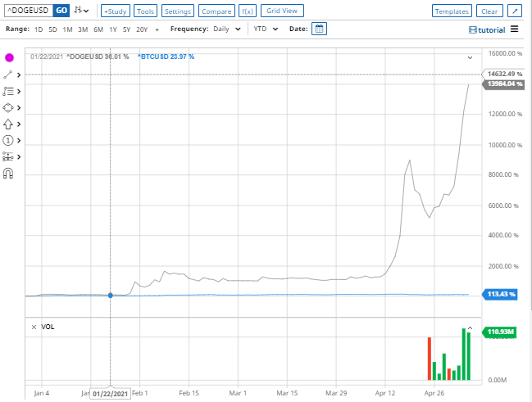This screenshot has width=532, height=402.
Task: Expand the Fibonacci tool options arrow
Action: [x=19, y=92]
